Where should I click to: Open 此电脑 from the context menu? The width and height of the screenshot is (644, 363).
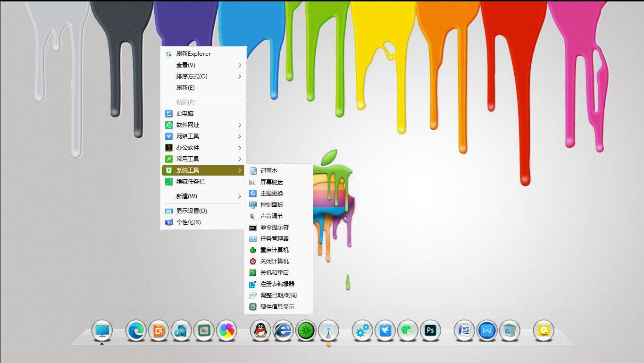(203, 114)
